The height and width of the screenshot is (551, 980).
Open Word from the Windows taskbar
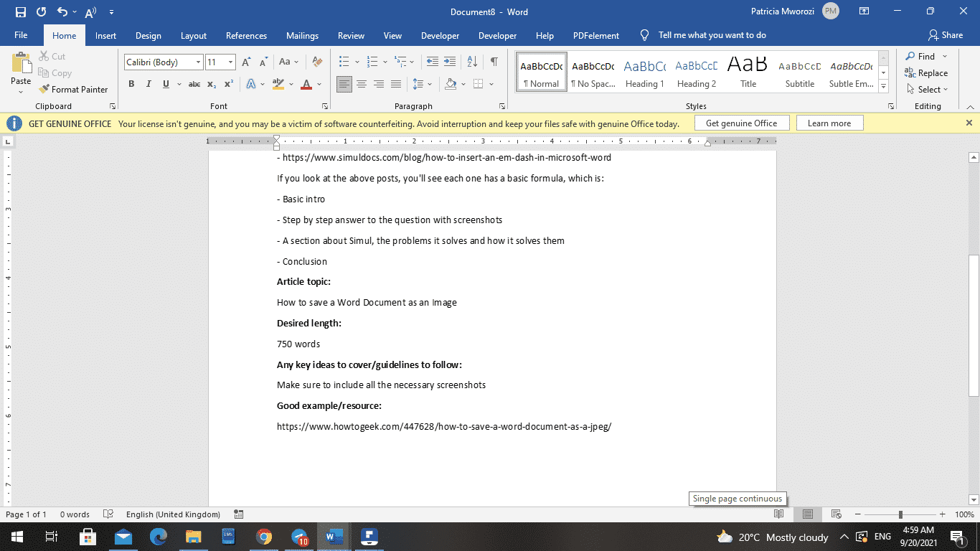[x=333, y=536]
